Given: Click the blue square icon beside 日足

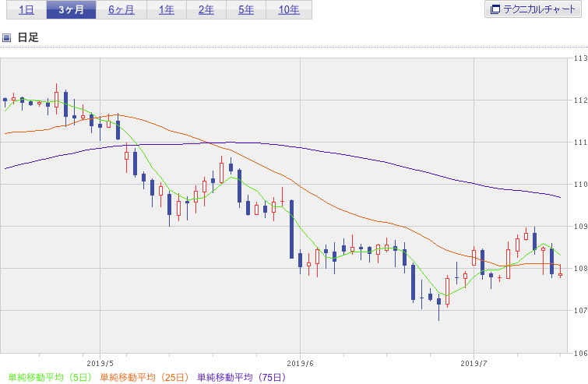Looking at the screenshot, I should tap(6, 37).
